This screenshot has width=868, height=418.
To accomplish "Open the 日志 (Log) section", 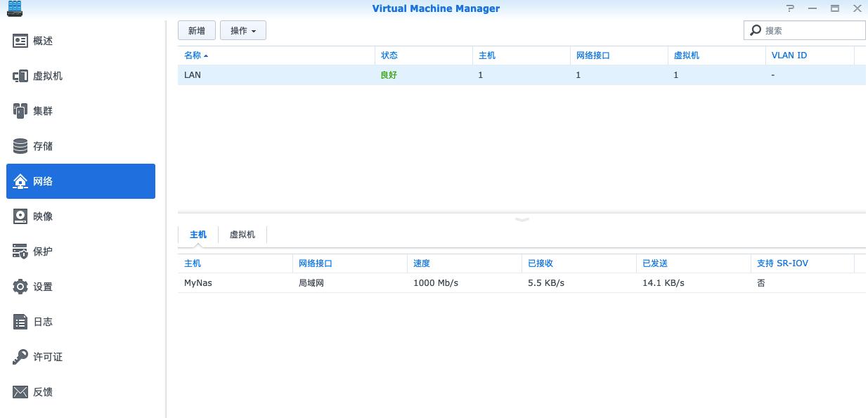I will 41,322.
